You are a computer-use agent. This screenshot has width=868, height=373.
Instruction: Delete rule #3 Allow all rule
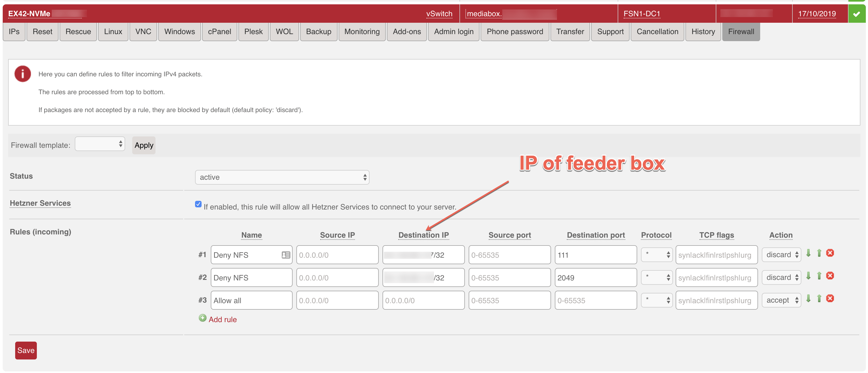tap(830, 299)
